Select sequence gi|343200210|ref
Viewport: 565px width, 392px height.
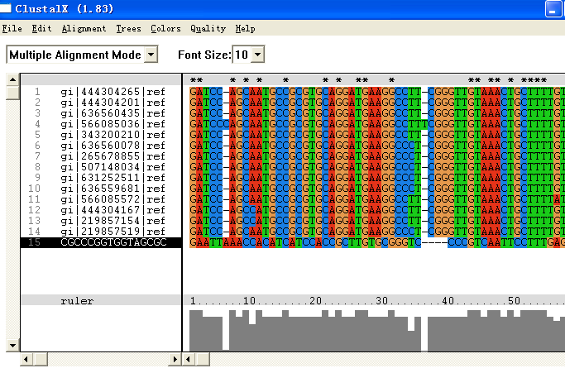113,135
